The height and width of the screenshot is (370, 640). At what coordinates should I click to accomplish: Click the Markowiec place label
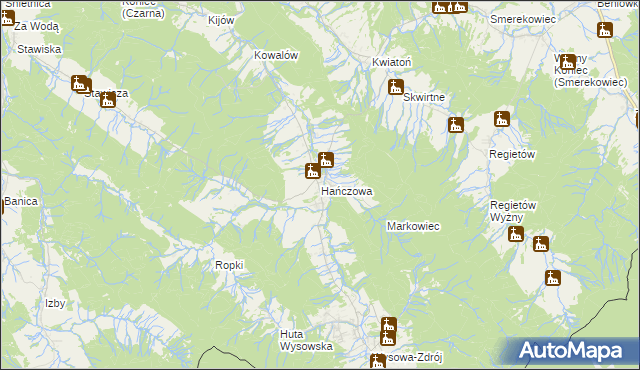[413, 226]
